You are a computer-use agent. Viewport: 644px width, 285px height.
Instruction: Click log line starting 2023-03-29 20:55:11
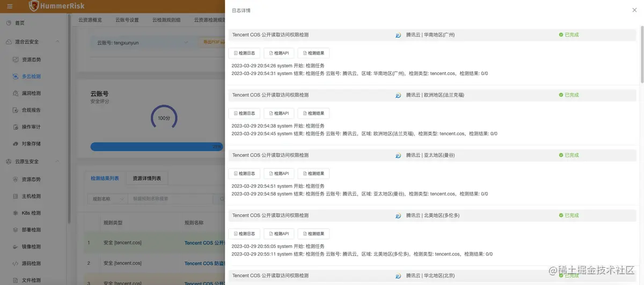[362, 254]
